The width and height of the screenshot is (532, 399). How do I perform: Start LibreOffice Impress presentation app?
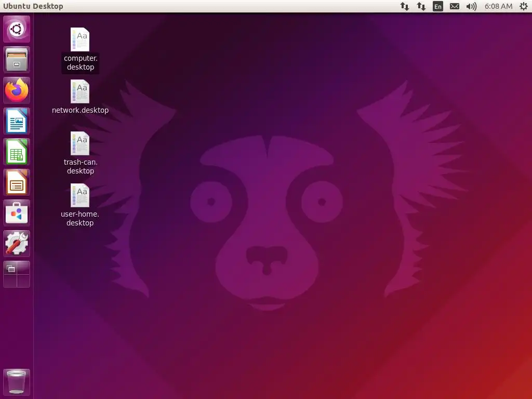[x=17, y=182]
